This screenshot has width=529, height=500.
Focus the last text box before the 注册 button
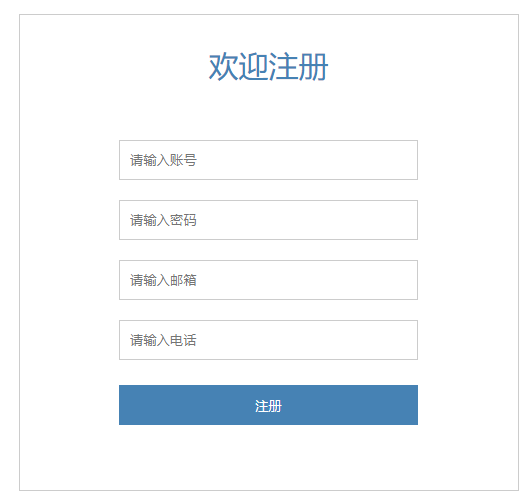268,340
